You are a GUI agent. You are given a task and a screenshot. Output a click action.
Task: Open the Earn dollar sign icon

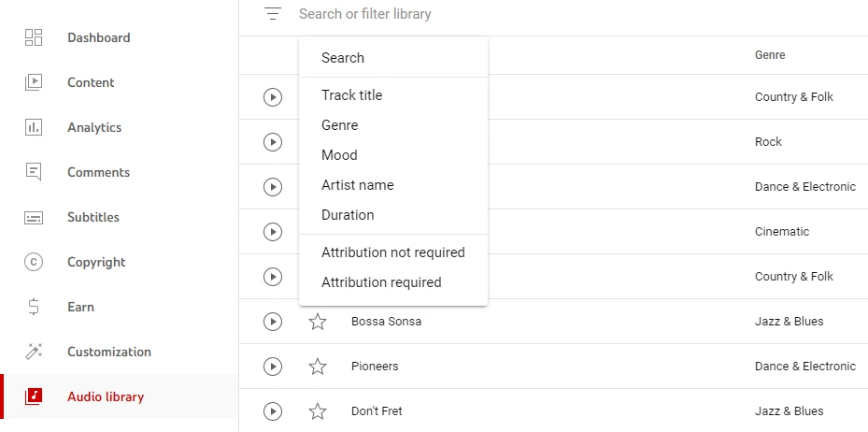pos(34,307)
